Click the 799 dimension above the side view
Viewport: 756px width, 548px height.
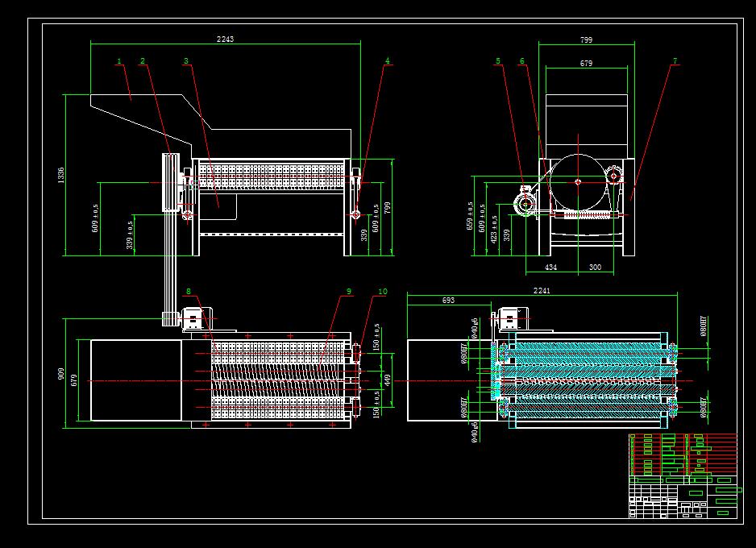[588, 37]
